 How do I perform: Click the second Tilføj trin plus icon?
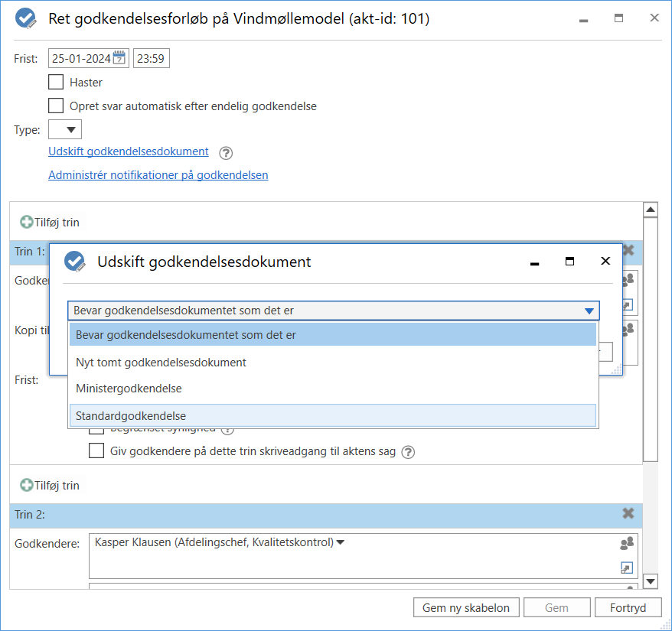[x=27, y=485]
